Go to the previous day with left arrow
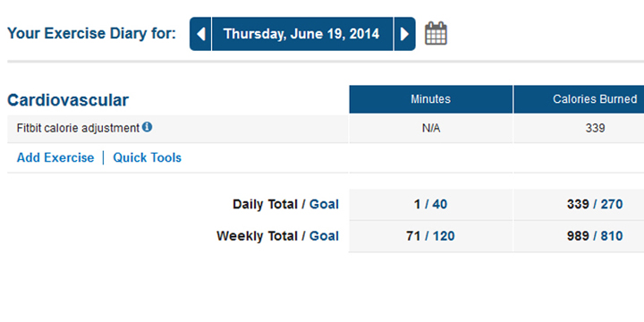Screen dimensions: 644x322 click(200, 34)
